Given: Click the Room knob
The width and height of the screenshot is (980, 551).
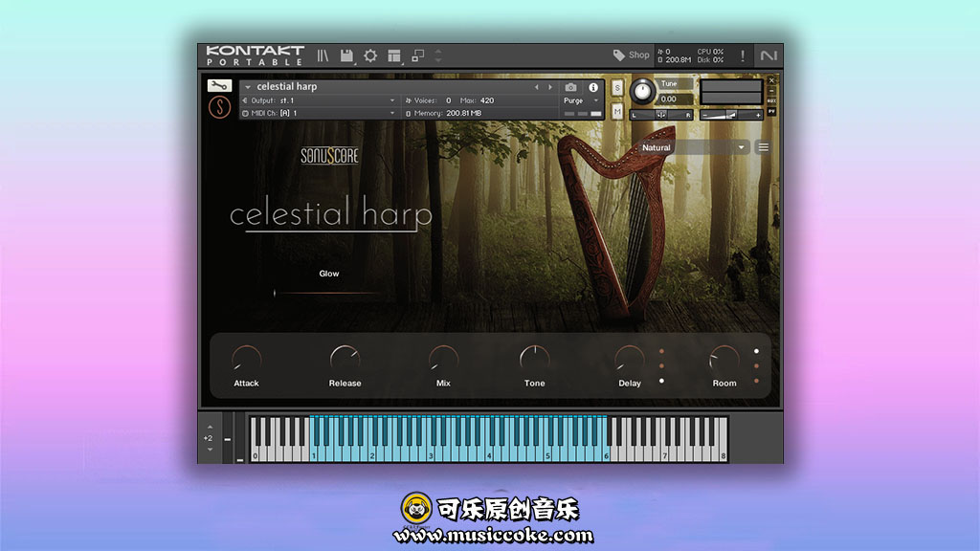Looking at the screenshot, I should (x=724, y=360).
